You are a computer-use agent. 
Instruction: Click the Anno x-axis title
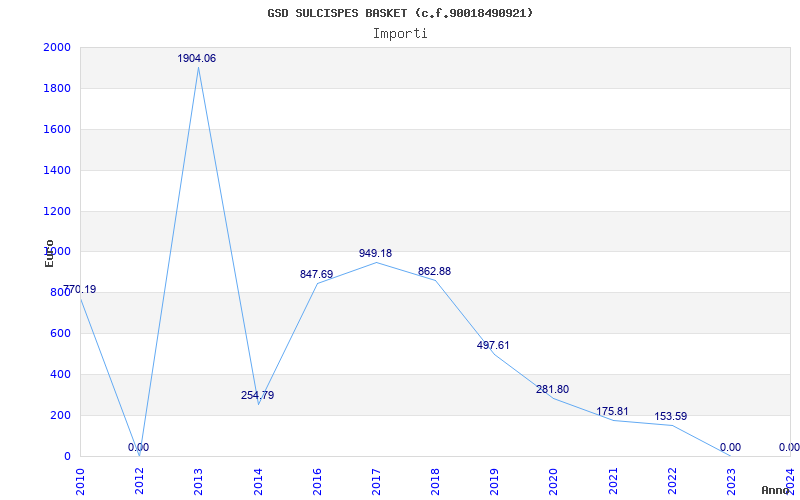[776, 490]
